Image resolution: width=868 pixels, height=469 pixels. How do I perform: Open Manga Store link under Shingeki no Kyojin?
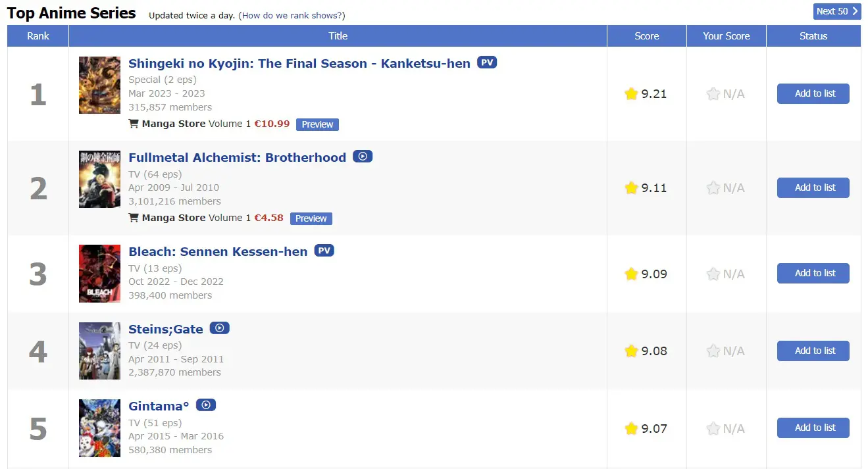[174, 124]
